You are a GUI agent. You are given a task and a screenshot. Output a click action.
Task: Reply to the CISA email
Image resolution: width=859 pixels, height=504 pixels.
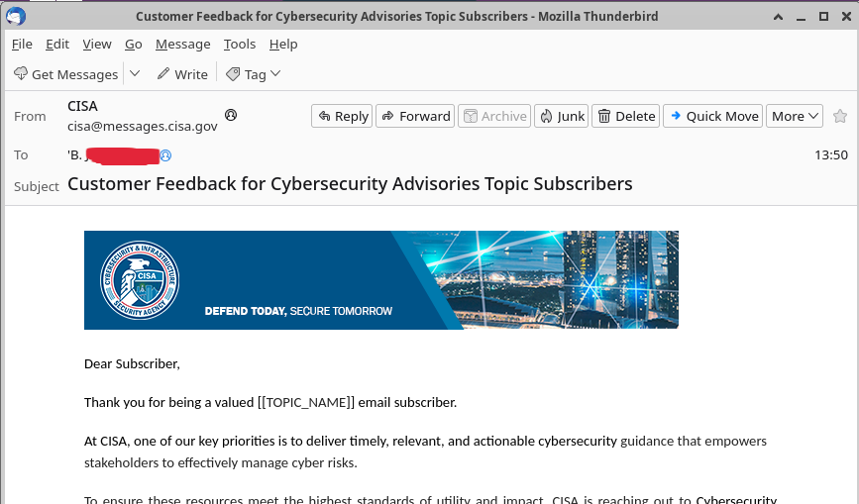(x=342, y=116)
